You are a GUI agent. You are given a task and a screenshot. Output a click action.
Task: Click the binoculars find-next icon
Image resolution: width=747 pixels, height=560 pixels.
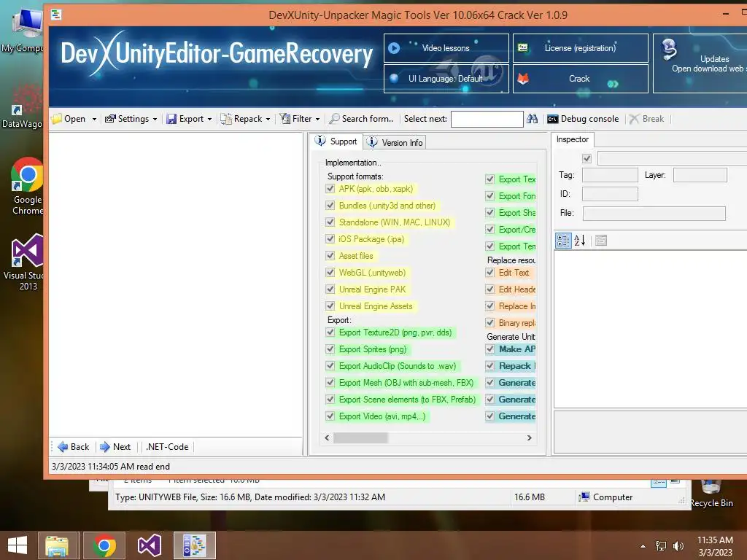[x=532, y=119]
